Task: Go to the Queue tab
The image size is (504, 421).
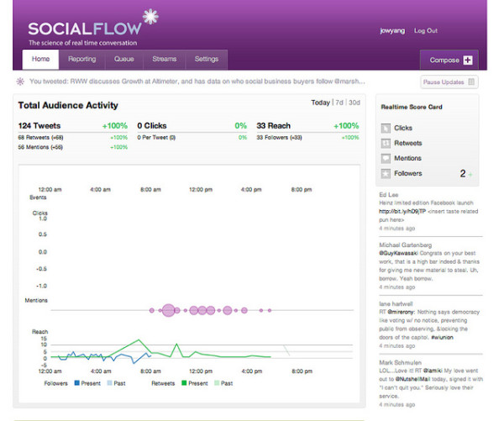Action: [x=123, y=60]
